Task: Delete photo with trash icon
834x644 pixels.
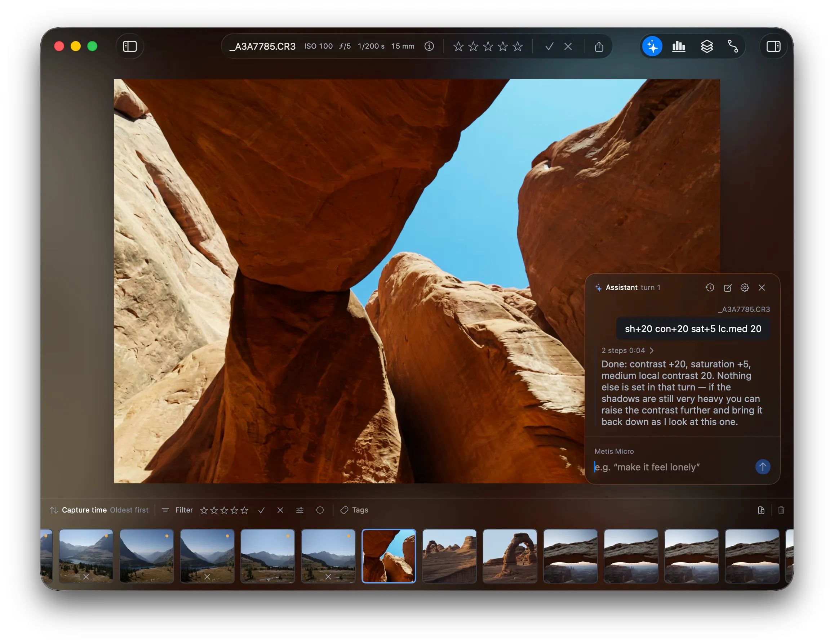Action: [x=781, y=510]
